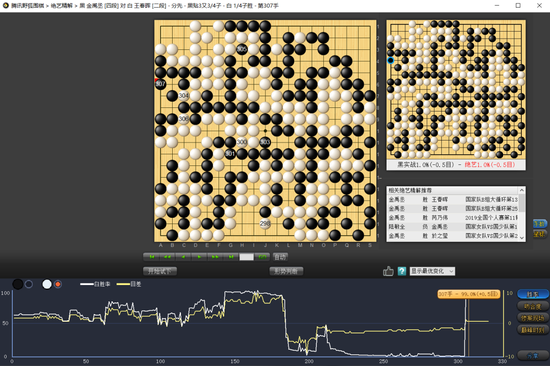Viewport: 550px width, 366px height.
Task: Click the fast-forward double-arrow button
Action: pyautogui.click(x=215, y=257)
